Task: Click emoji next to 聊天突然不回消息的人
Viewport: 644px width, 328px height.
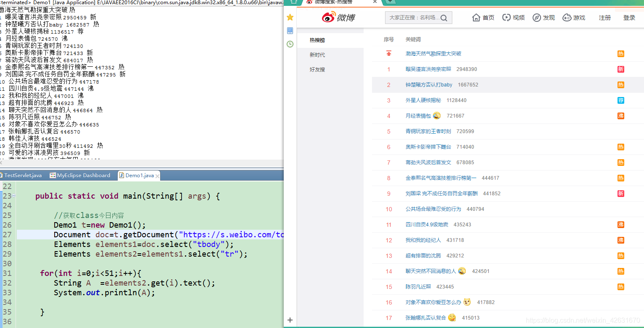Action: [462, 271]
